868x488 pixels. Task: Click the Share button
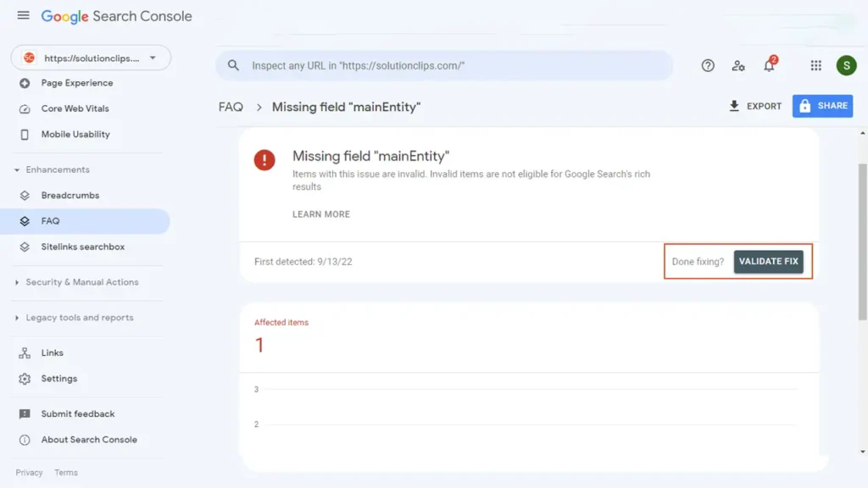pos(822,106)
